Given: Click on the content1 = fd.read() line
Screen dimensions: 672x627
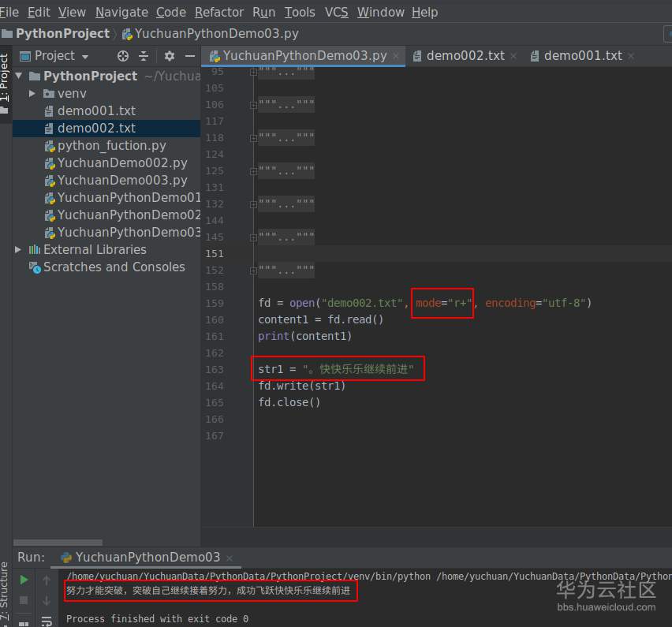Looking at the screenshot, I should [320, 319].
